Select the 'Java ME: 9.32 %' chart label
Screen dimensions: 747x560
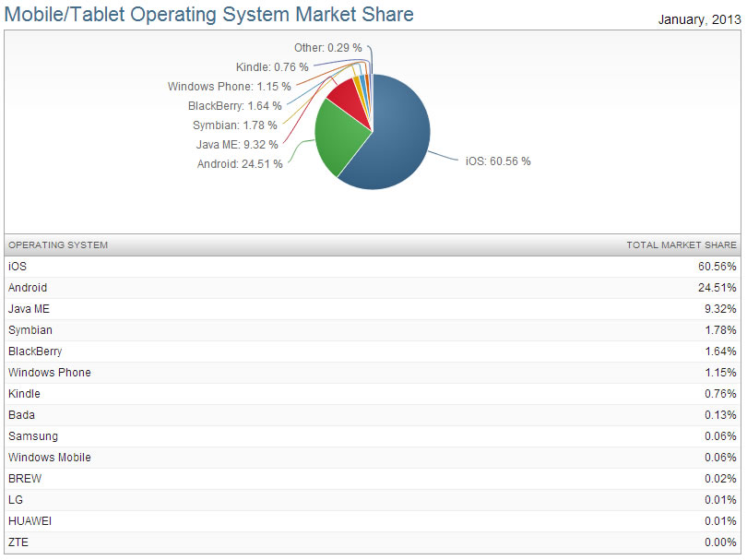[237, 145]
